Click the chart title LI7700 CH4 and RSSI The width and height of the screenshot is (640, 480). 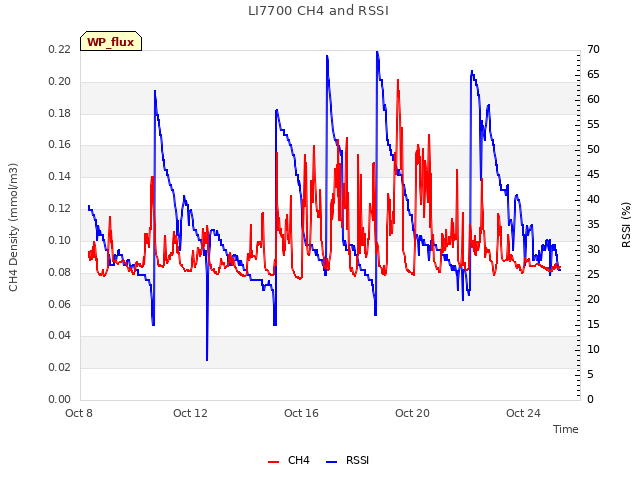pyautogui.click(x=318, y=11)
